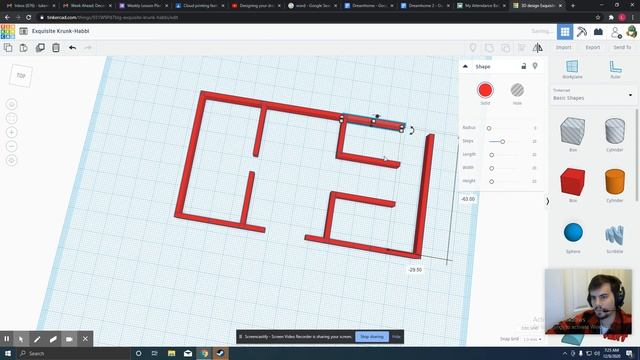640x360 pixels.
Task: Open the Bricks view icon
Action: point(598,32)
